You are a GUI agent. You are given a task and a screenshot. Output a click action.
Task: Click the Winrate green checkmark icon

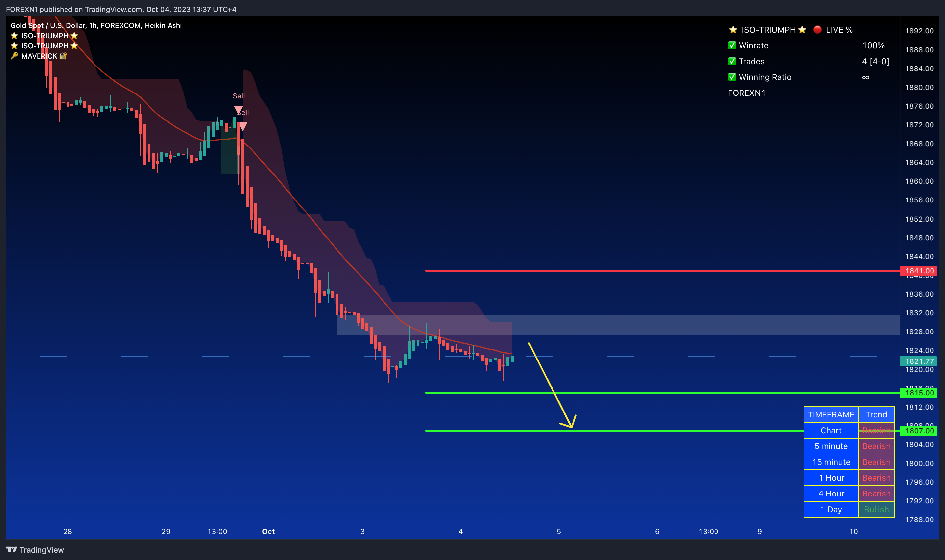click(732, 45)
